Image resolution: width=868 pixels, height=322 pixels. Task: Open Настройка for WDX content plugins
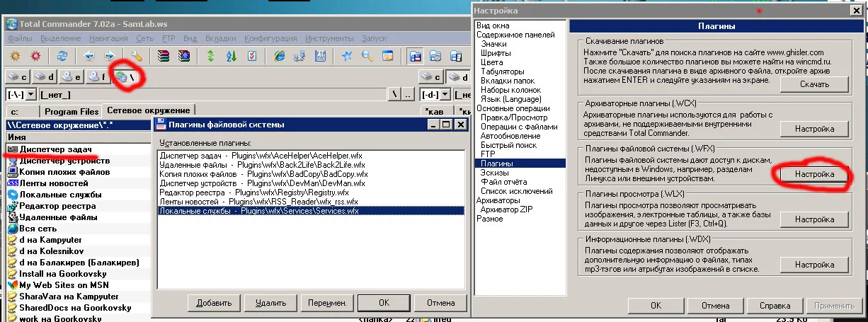coord(815,265)
